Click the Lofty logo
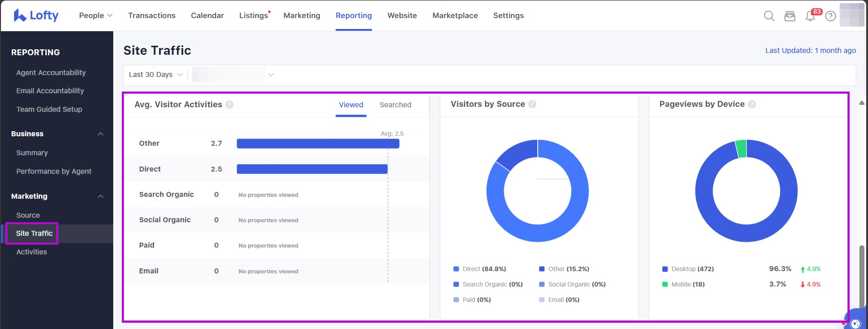The width and height of the screenshot is (868, 329). pos(36,15)
